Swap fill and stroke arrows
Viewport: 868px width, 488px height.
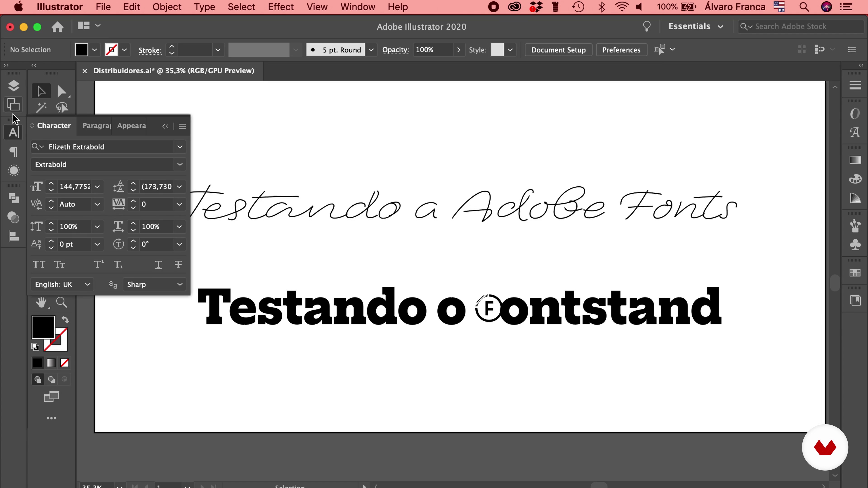[65, 319]
